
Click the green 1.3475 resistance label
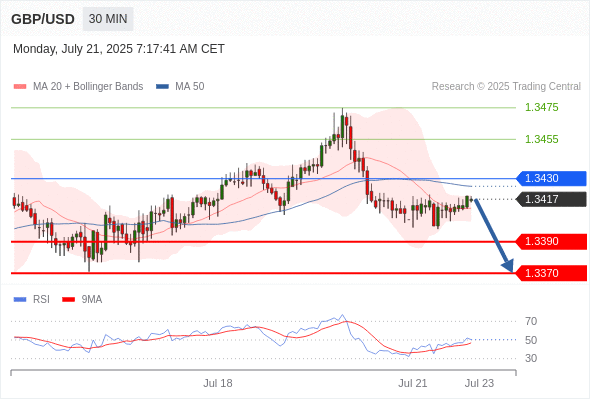pos(541,108)
